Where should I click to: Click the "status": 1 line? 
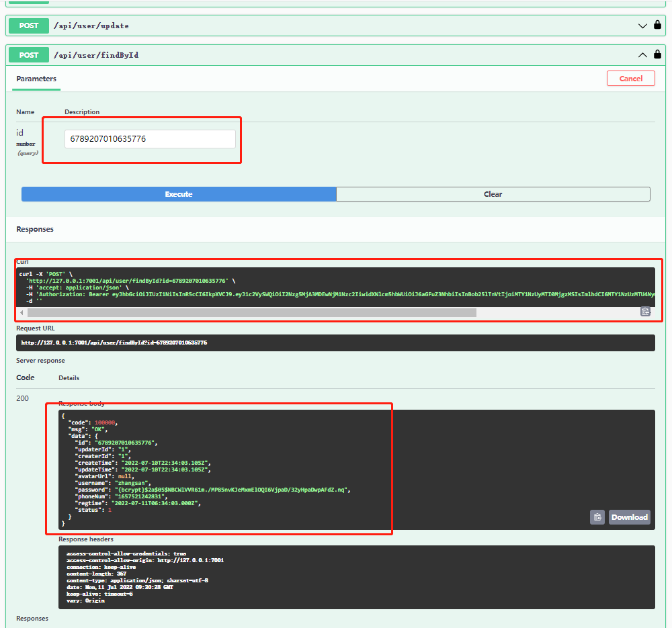coord(93,510)
